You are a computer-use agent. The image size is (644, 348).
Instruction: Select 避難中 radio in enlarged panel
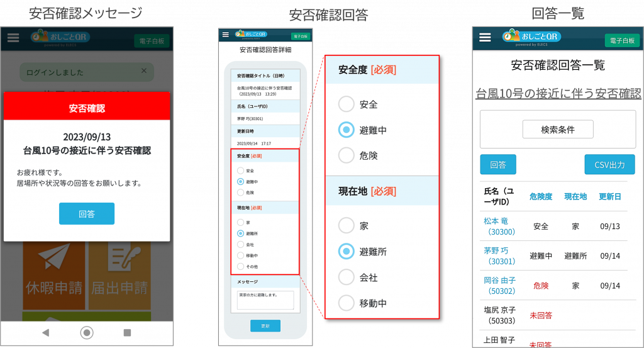click(x=347, y=130)
